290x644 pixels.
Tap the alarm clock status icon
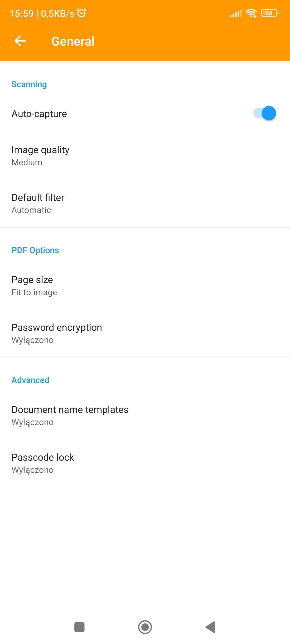(x=82, y=13)
